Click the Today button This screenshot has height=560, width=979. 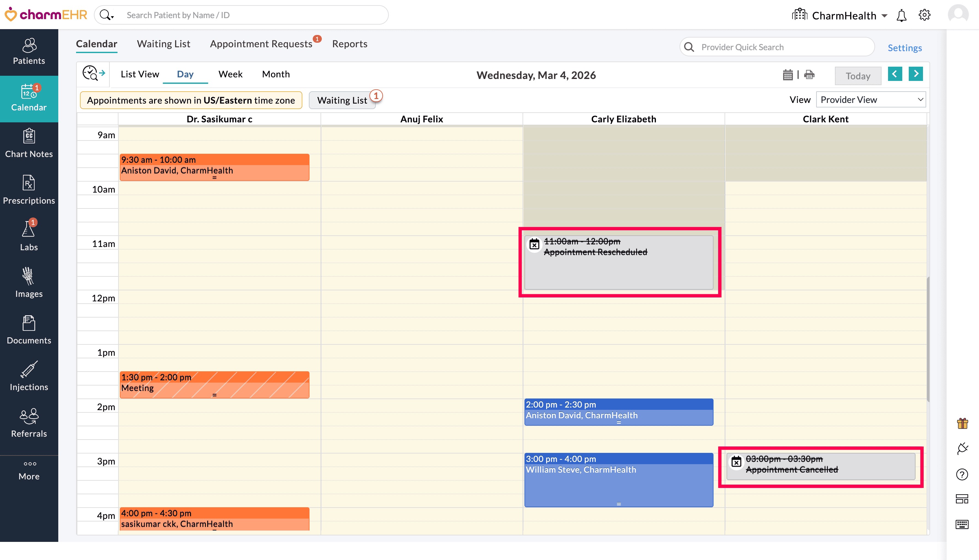pyautogui.click(x=858, y=76)
